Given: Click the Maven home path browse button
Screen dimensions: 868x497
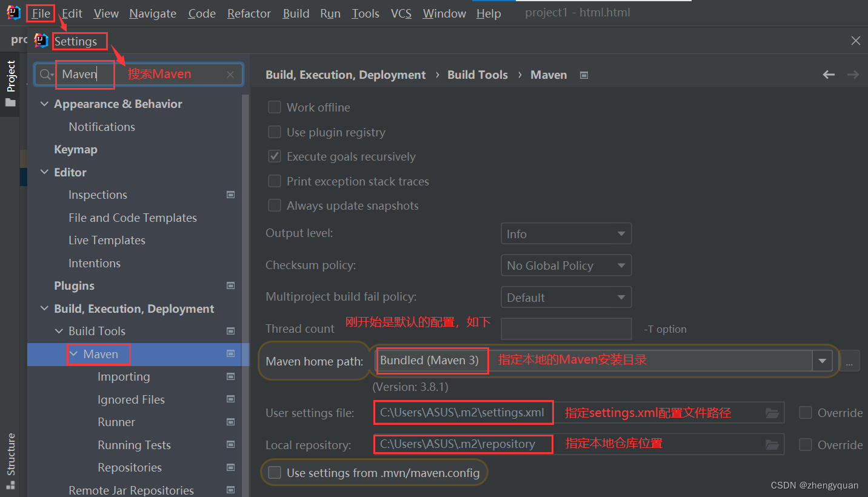Looking at the screenshot, I should (x=849, y=361).
